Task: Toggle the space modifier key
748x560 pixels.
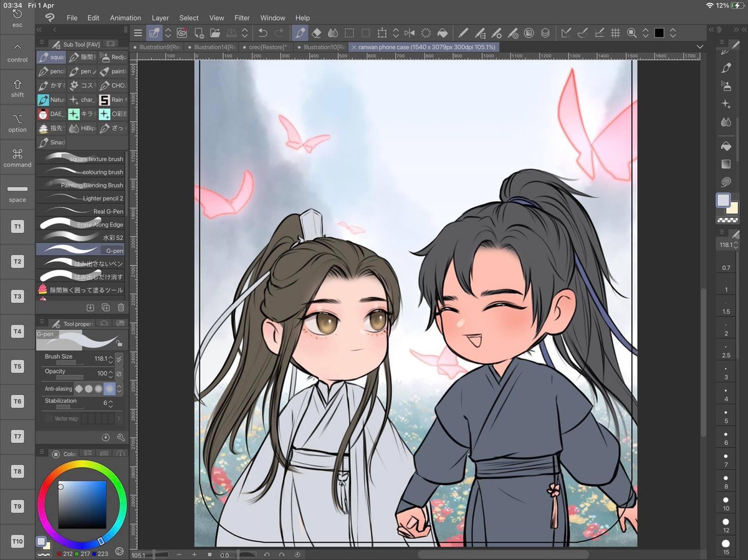Action: click(17, 192)
